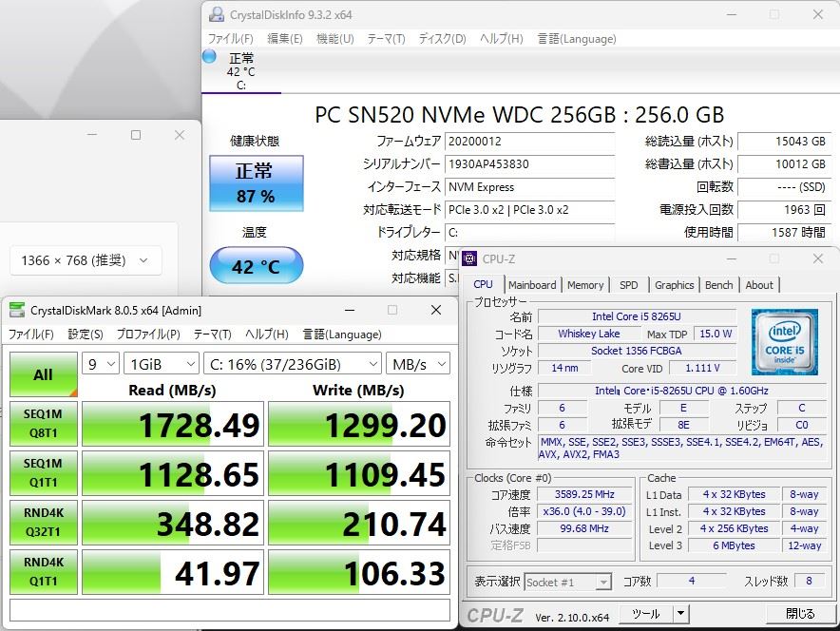Start the RND4K Q32T1 test

(44, 523)
